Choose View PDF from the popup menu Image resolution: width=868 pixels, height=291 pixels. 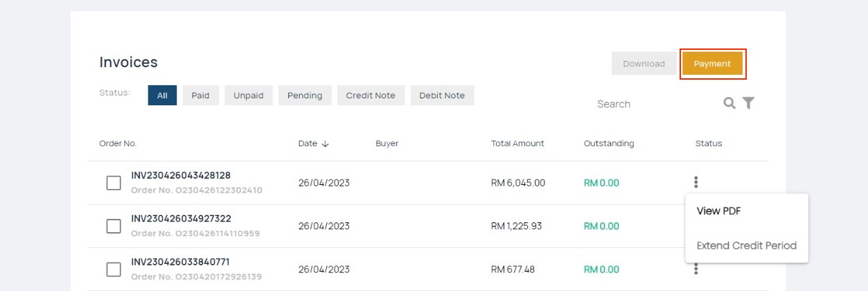tap(718, 211)
